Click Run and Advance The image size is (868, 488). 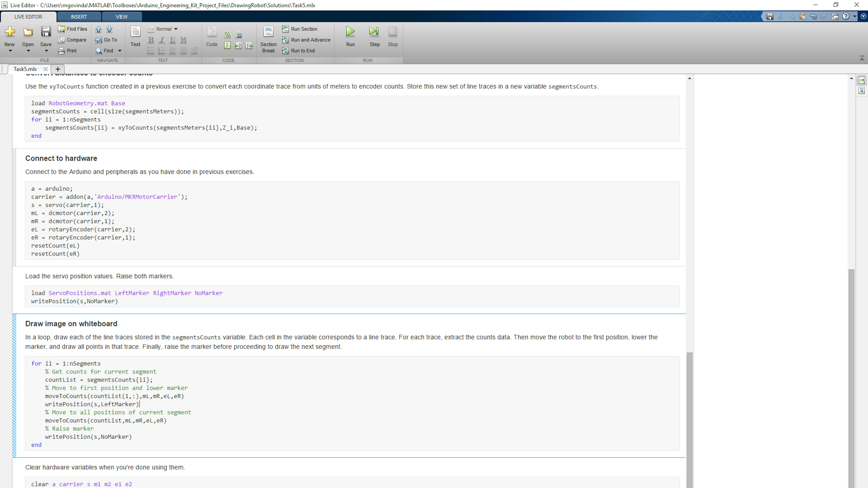pos(306,40)
